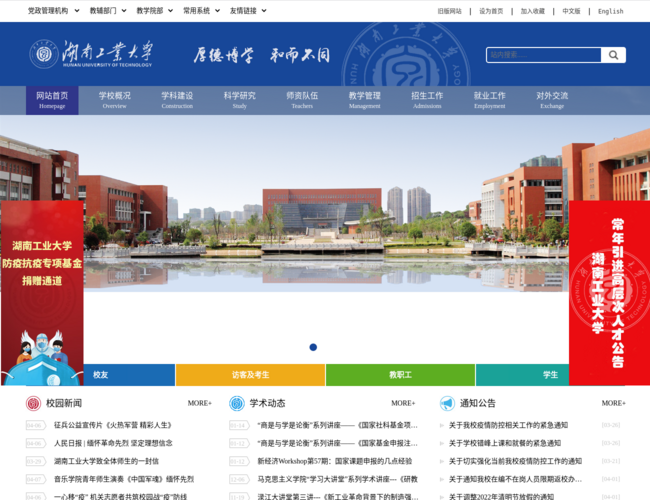Open lecture item 《国家社科基金项...
Viewport: 650px width, 500px height.
337,425
